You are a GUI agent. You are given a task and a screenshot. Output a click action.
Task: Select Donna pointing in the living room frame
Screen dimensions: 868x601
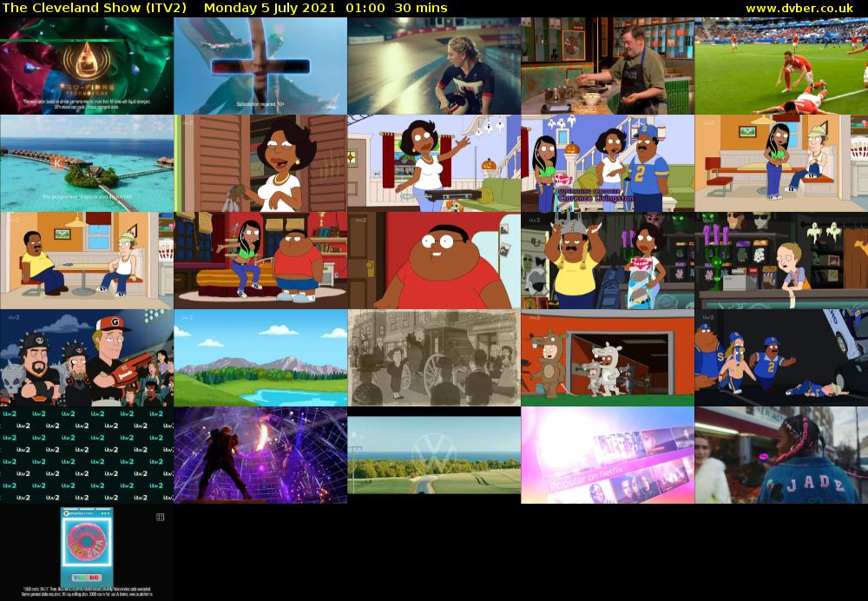pos(434,163)
